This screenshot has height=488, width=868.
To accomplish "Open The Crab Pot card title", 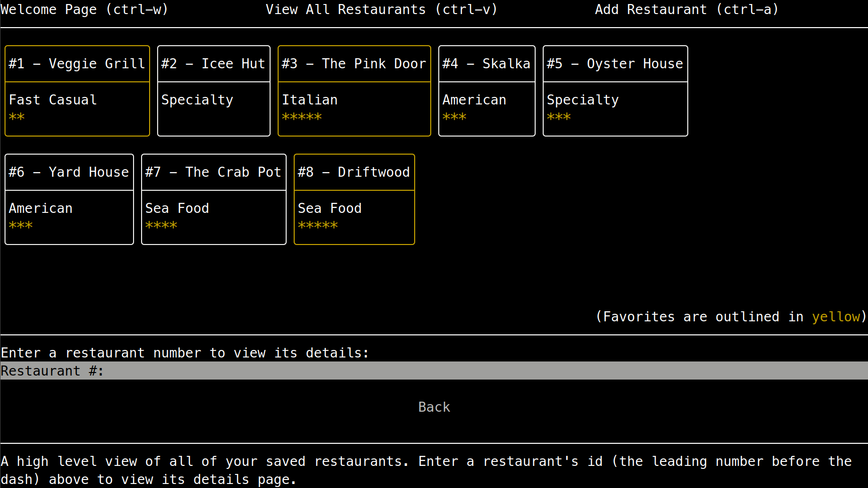I will [213, 172].
